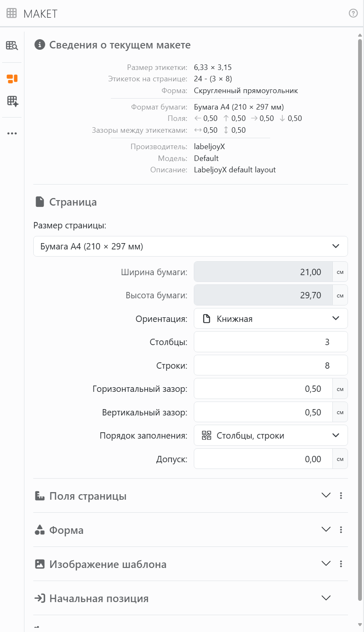Screen dimensions: 364x632
Task: Click the Допуск value field
Action: [263, 459]
